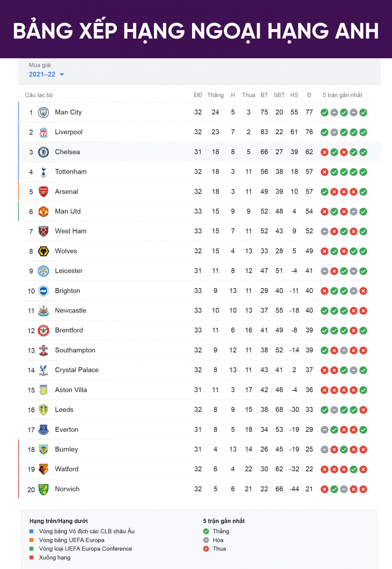Click Man City's points value 77
Viewport: 392px width, 569px height.
309,112
